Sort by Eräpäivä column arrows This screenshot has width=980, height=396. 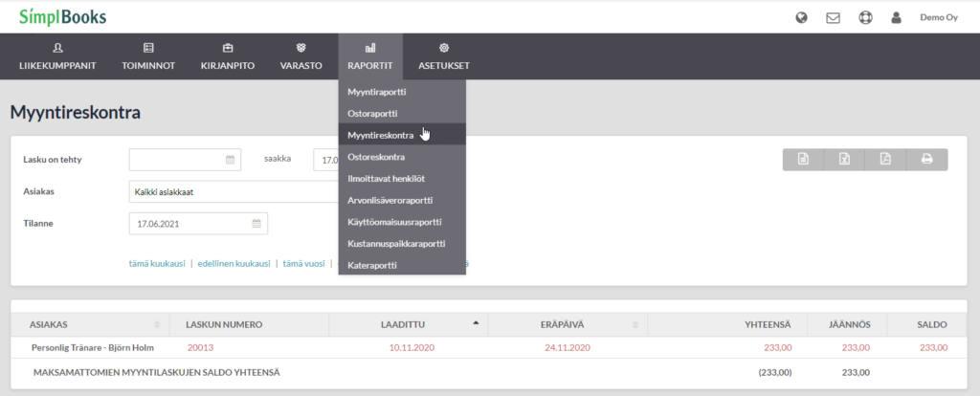coord(635,325)
